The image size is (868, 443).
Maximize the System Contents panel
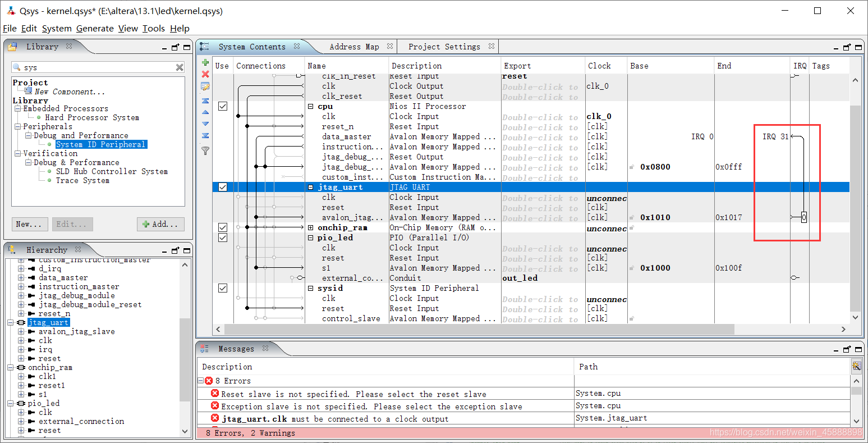[x=858, y=47]
